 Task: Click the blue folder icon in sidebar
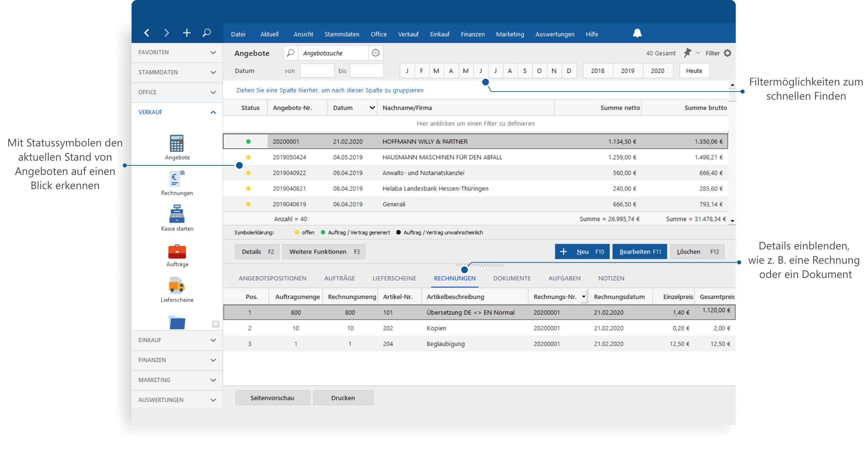(x=177, y=323)
